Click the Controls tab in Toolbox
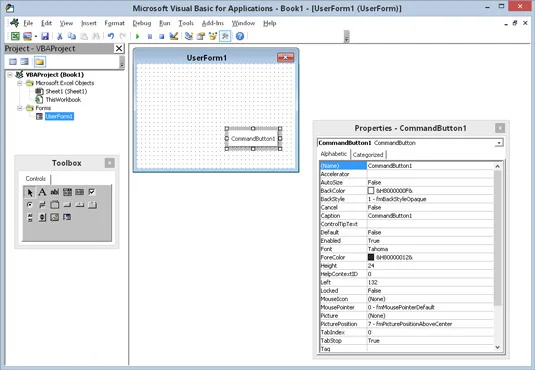The height and width of the screenshot is (370, 535). tap(35, 179)
